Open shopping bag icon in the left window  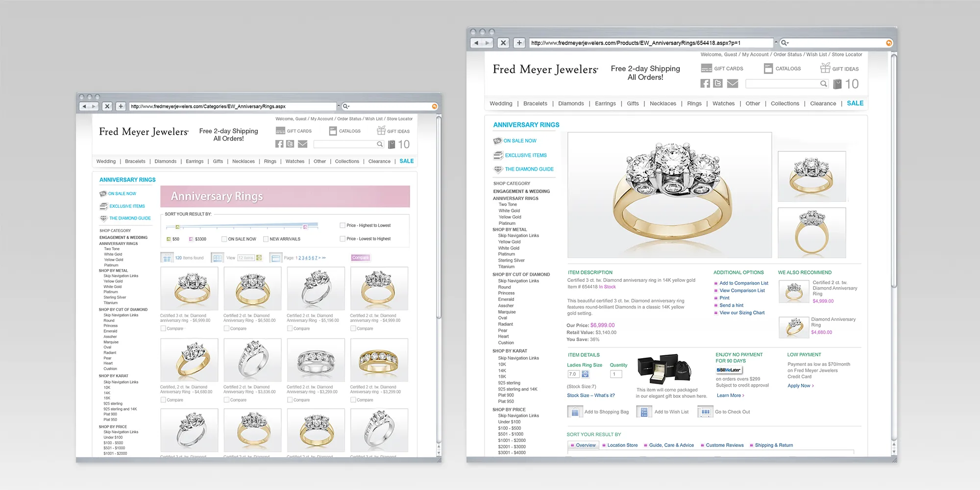coord(392,144)
